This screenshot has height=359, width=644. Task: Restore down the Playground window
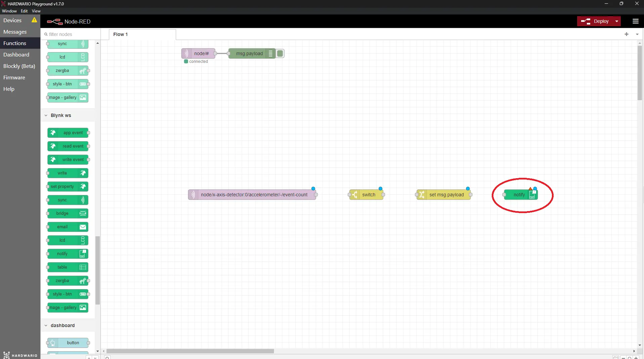coord(621,4)
